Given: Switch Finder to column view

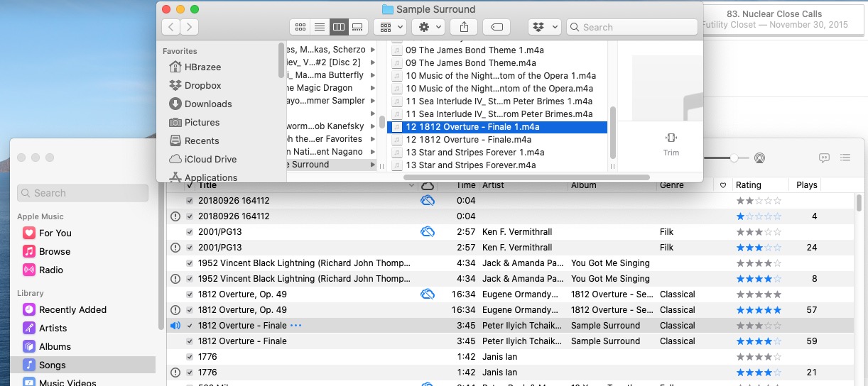Looking at the screenshot, I should [339, 27].
